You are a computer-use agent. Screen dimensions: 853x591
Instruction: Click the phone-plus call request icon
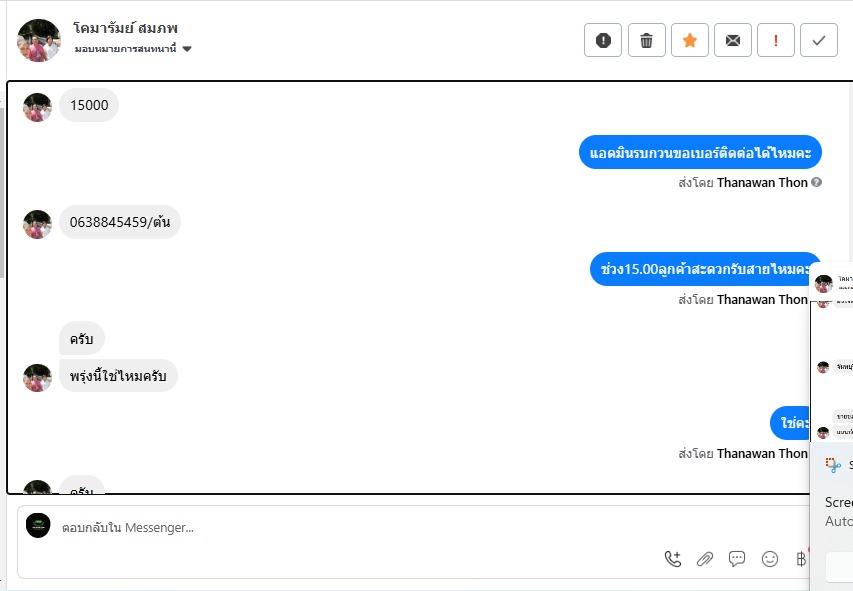pos(673,559)
